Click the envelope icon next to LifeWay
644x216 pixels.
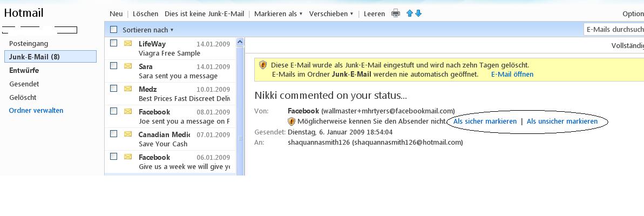point(128,43)
